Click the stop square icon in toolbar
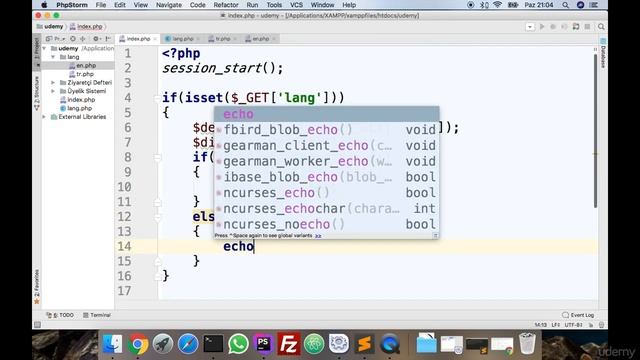The width and height of the screenshot is (640, 360). tap(587, 27)
